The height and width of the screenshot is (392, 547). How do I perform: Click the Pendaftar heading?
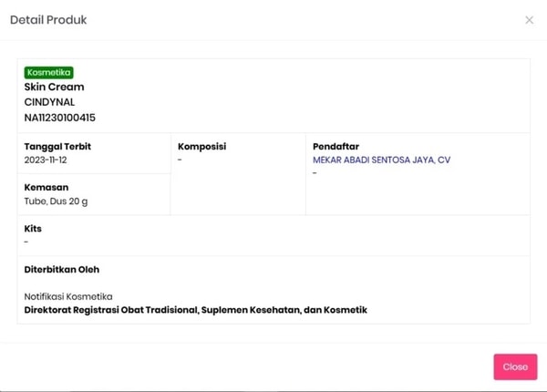(336, 146)
